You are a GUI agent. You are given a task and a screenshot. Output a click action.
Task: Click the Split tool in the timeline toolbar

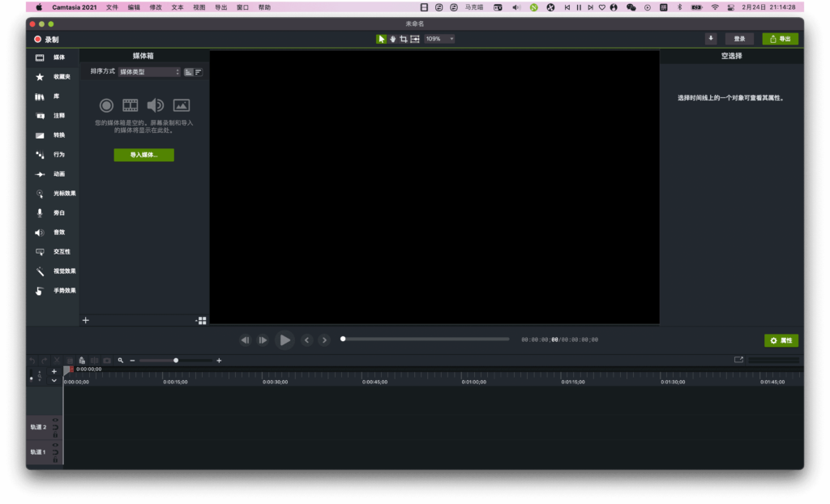coord(96,360)
